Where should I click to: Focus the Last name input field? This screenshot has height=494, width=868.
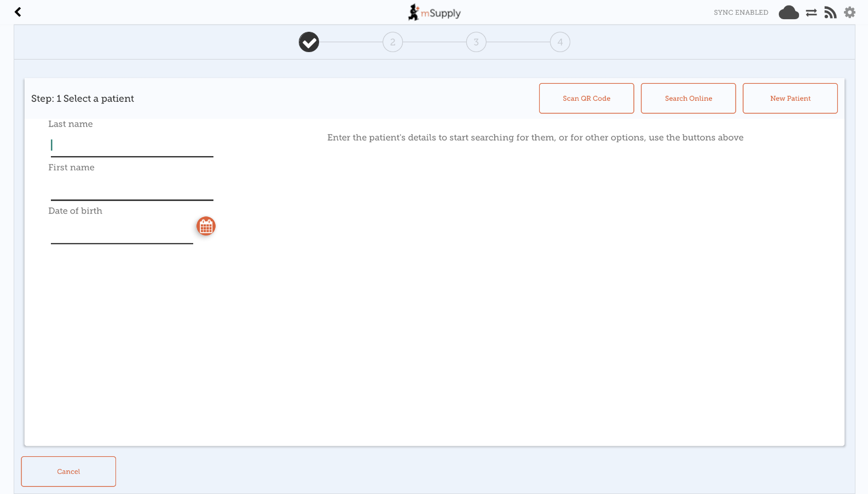point(131,146)
